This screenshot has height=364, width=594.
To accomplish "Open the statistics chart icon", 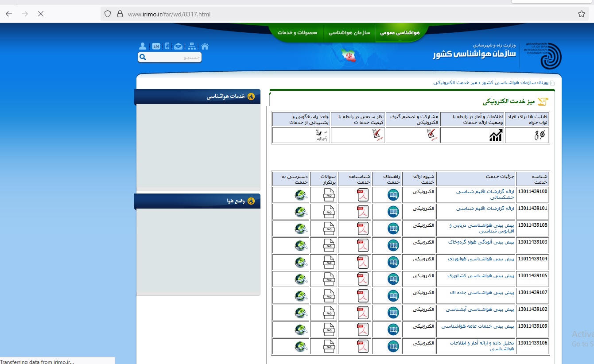I will tap(496, 135).
